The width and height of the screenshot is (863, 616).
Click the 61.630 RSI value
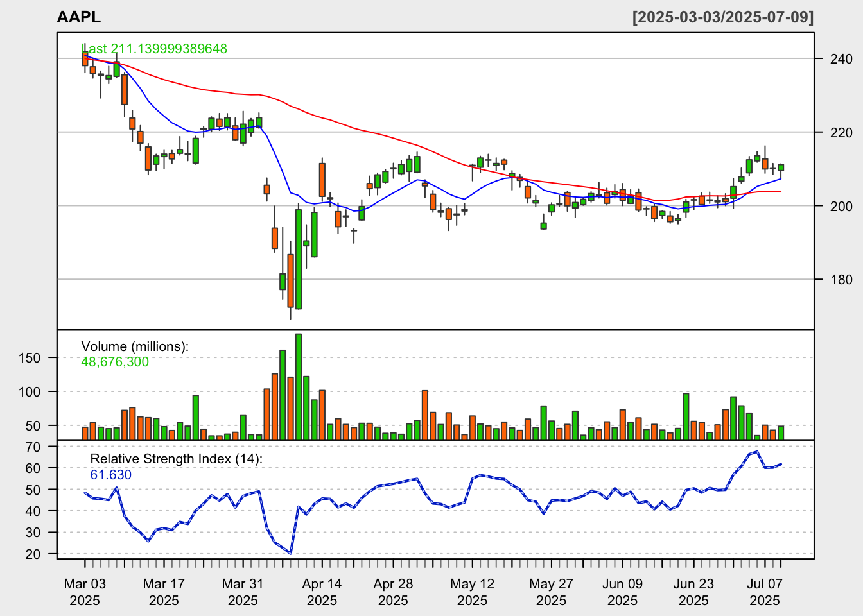click(x=110, y=475)
